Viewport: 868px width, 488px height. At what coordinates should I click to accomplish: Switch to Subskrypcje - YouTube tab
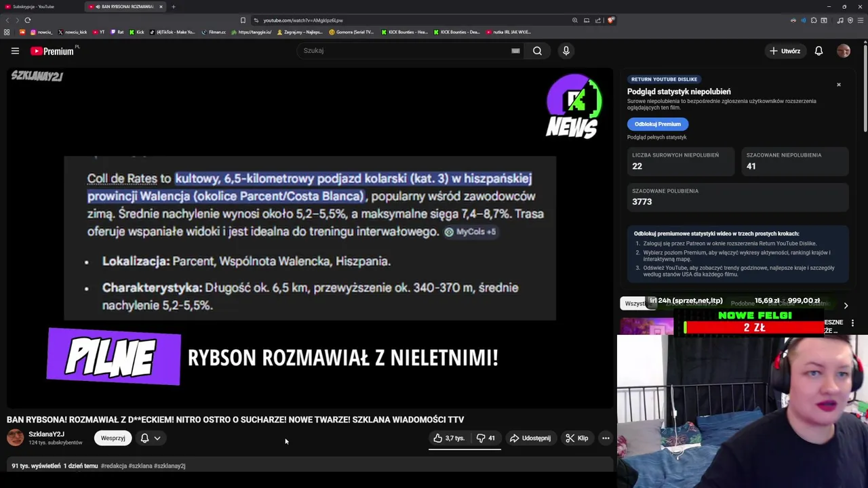pyautogui.click(x=42, y=7)
